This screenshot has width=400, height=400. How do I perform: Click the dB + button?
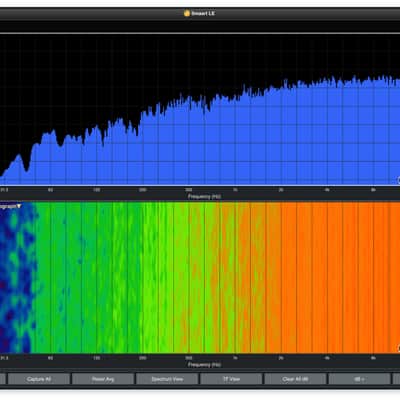tap(359, 379)
